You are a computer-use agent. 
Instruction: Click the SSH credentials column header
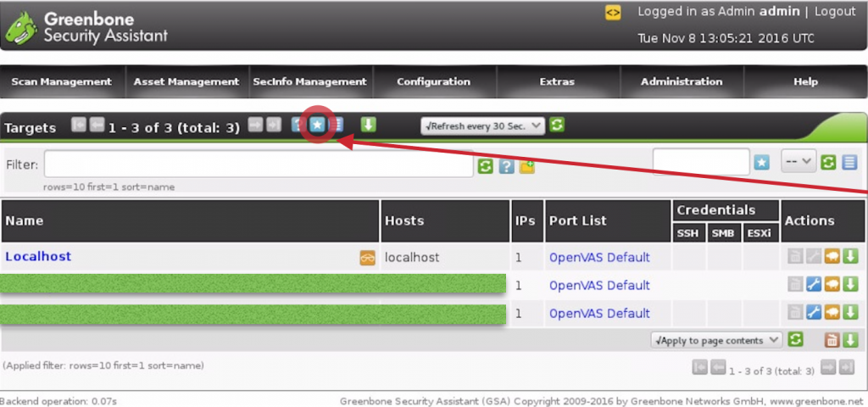[x=688, y=233]
